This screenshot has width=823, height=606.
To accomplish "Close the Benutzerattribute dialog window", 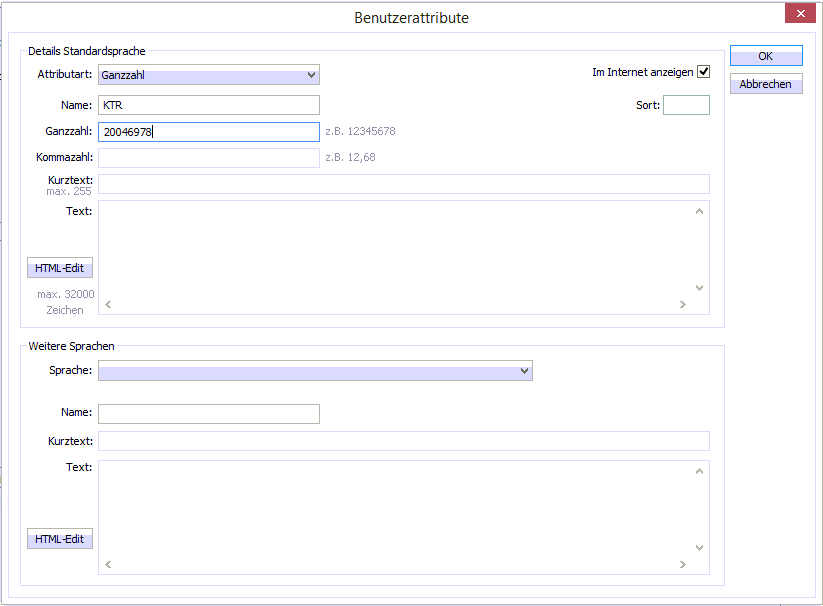I will click(x=799, y=14).
